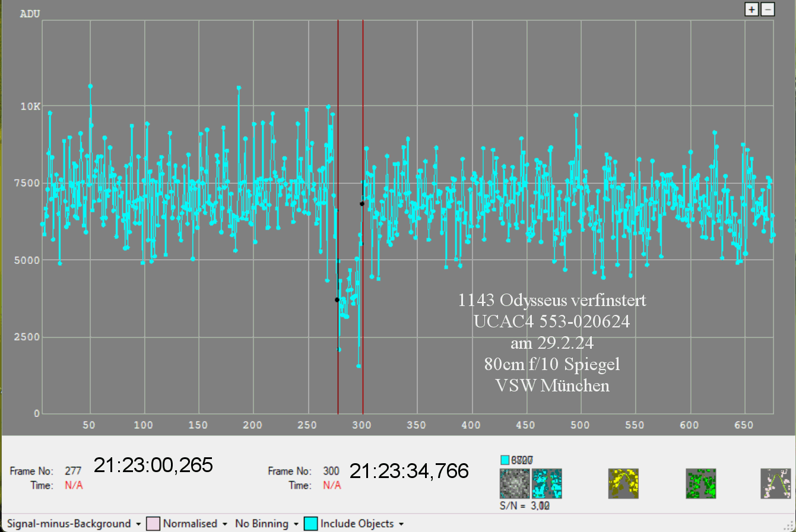Click the 21:23:00,265 timestamp text
The image size is (796, 532).
153,466
